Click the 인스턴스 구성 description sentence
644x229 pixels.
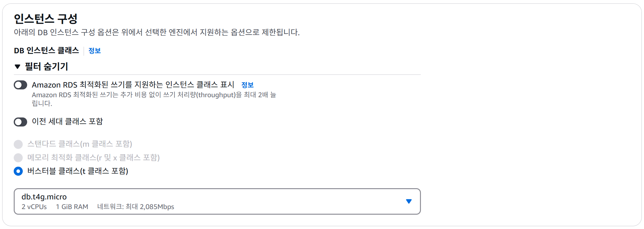157,32
